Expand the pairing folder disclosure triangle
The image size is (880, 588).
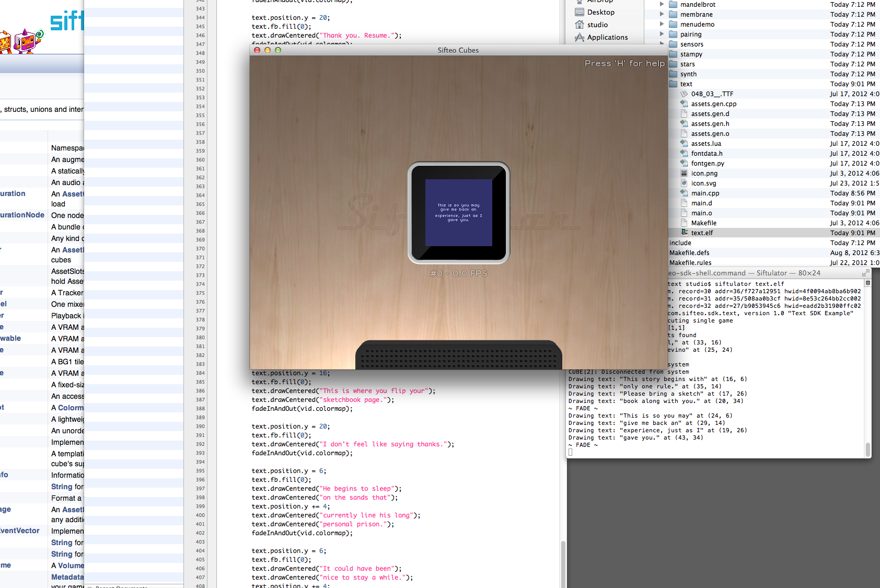click(x=662, y=34)
